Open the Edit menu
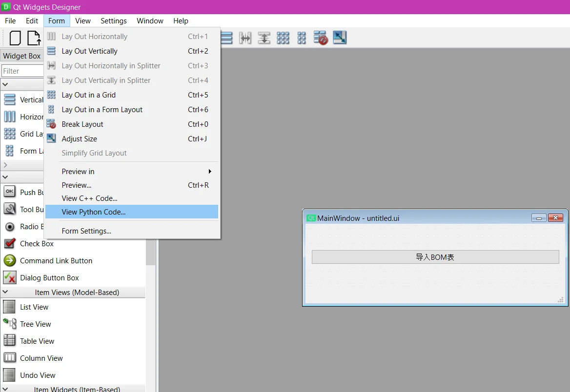The height and width of the screenshot is (392, 570). tap(32, 20)
